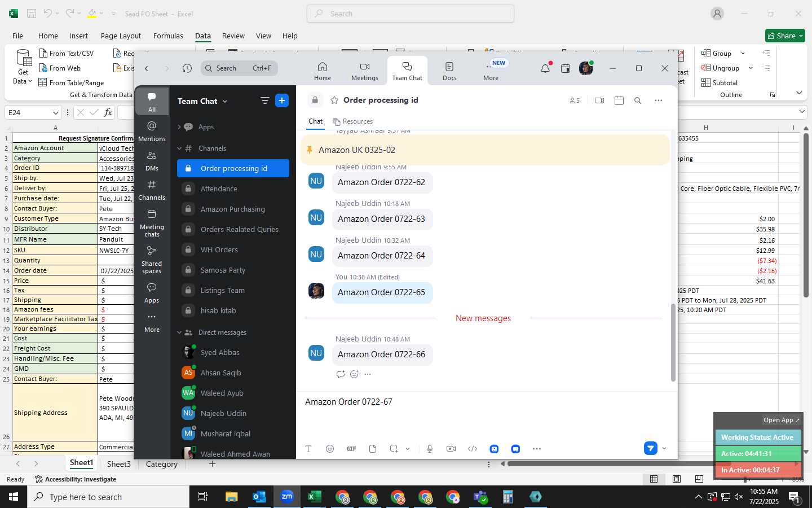Screen dimensions: 812x508
Task: Open chat history clock icon
Action: 187,68
